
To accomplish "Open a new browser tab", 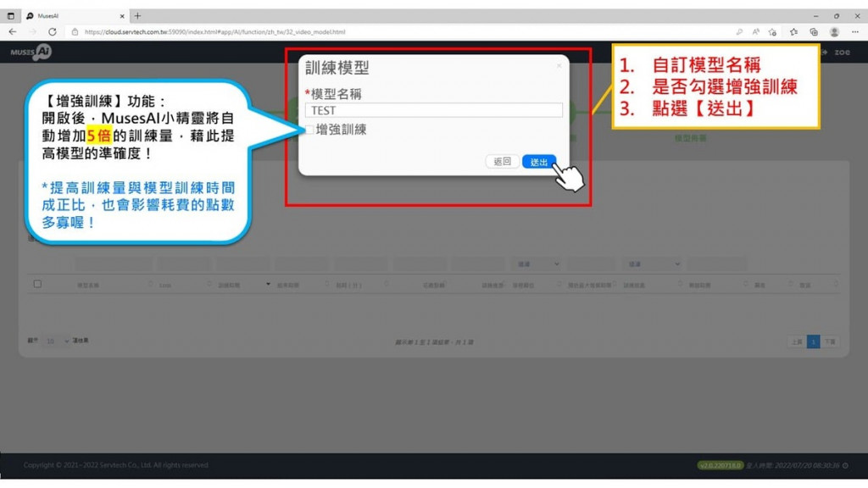I will click(x=137, y=16).
